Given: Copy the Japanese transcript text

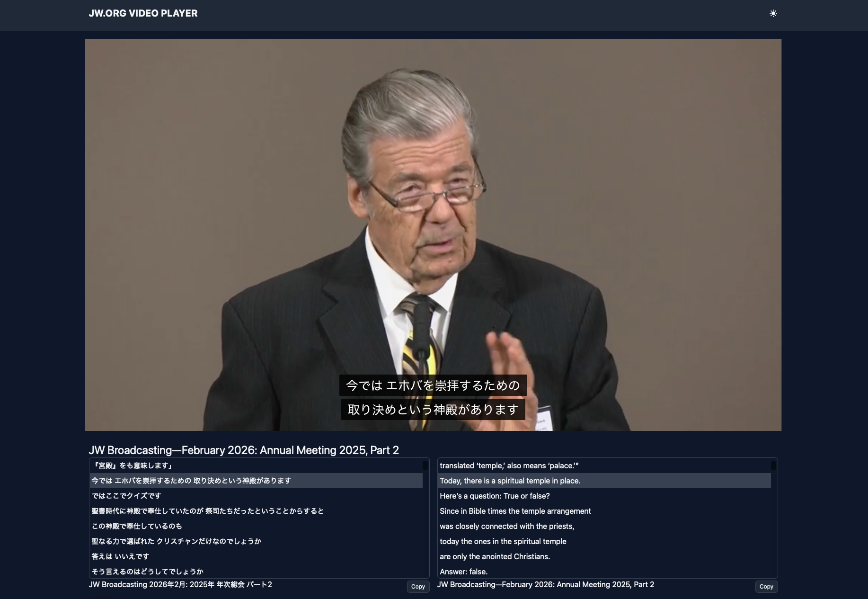Looking at the screenshot, I should [418, 586].
